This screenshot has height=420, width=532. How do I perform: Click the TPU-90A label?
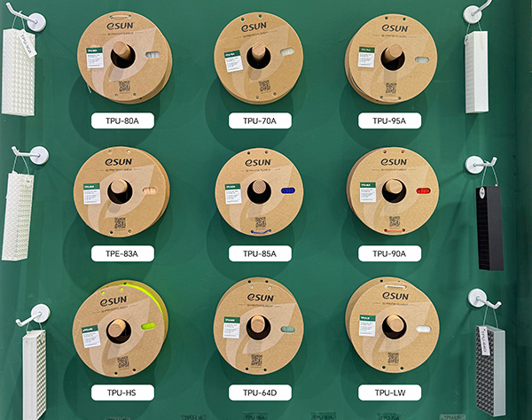pyautogui.click(x=389, y=253)
